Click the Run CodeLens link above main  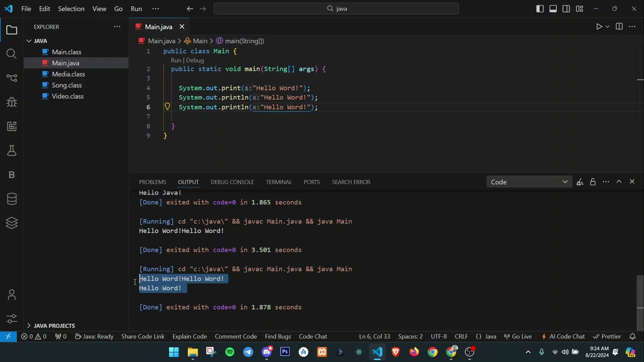coord(176,60)
